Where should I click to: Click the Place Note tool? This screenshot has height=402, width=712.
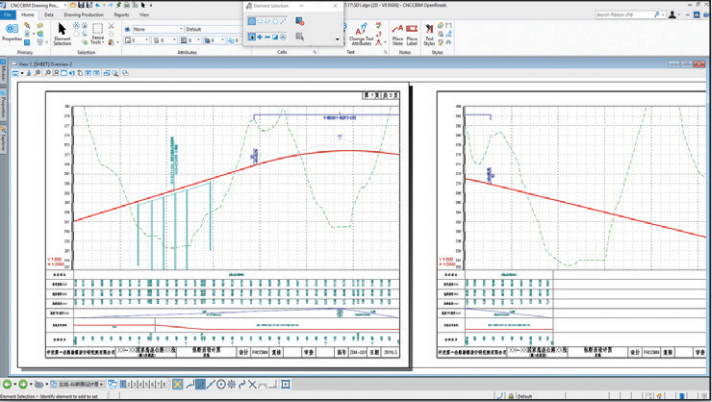(x=397, y=35)
